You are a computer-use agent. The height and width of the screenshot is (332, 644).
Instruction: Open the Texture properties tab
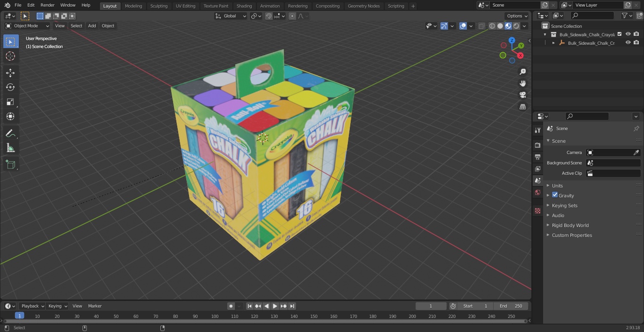coord(537,211)
